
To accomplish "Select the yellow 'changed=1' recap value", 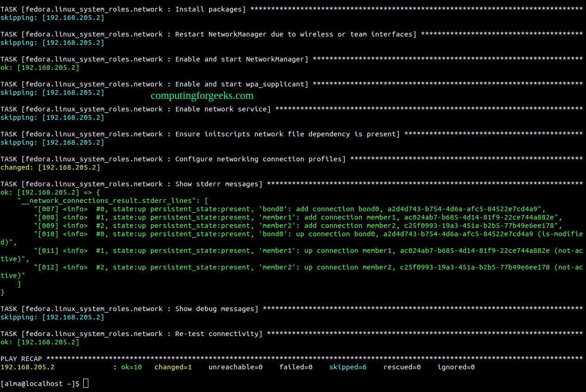I will (173, 367).
